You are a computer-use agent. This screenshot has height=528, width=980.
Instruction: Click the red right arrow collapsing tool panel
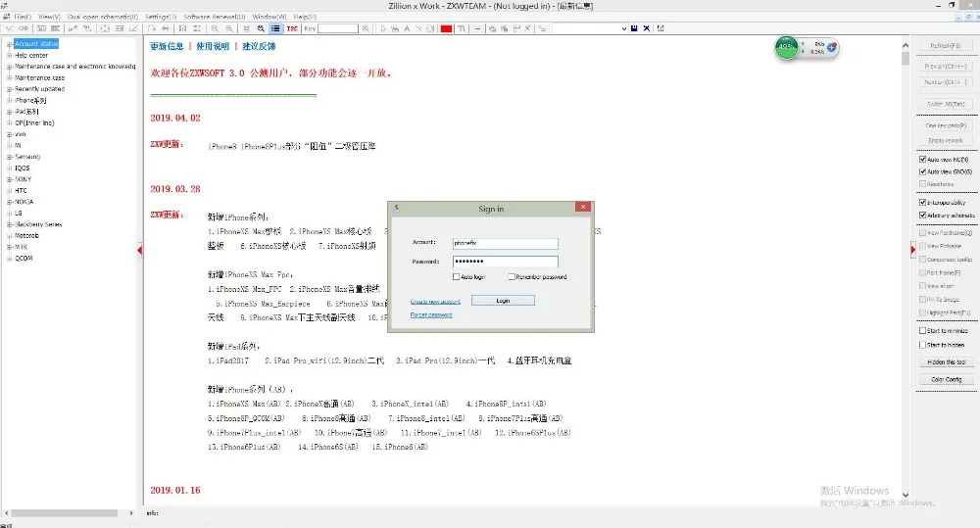click(x=912, y=251)
